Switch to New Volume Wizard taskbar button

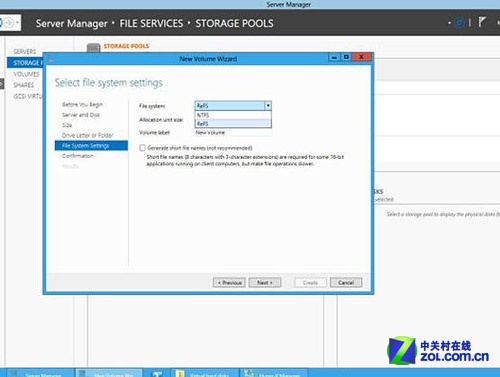(109, 373)
